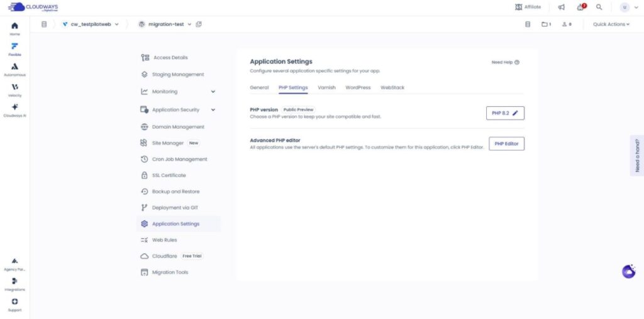Click the Affiliate icon in header
644x319 pixels.
click(x=519, y=7)
